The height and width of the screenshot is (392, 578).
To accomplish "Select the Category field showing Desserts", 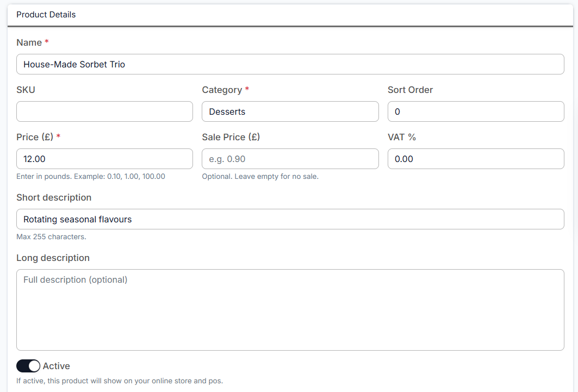I will (290, 111).
